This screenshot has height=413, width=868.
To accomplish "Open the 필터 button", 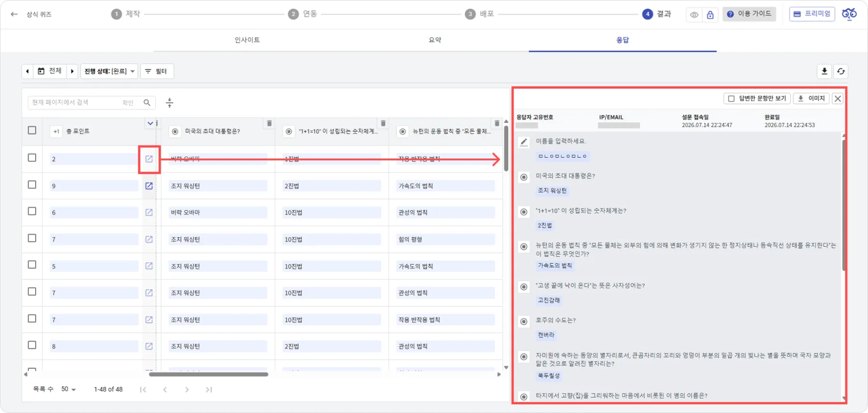I will 157,71.
